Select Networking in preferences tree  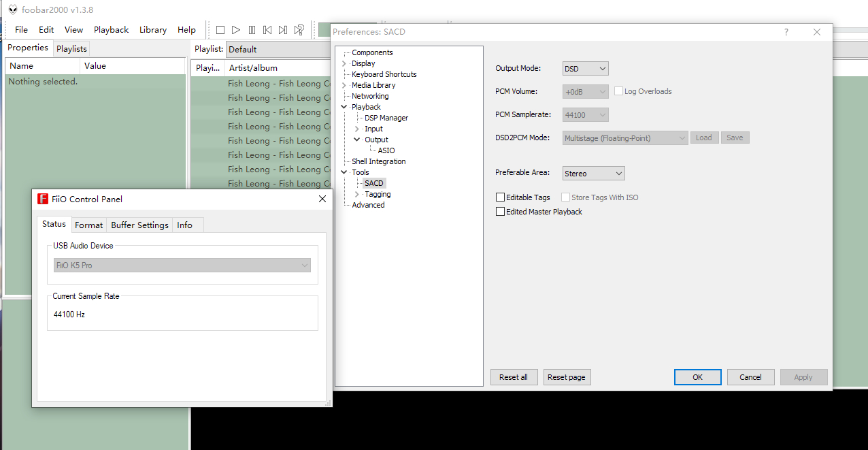coord(370,96)
